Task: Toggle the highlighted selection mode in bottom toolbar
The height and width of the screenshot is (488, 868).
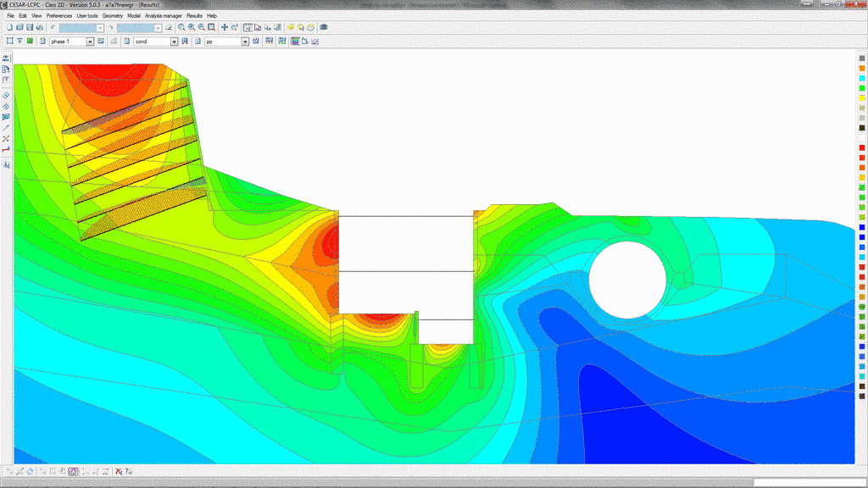Action: (x=74, y=471)
